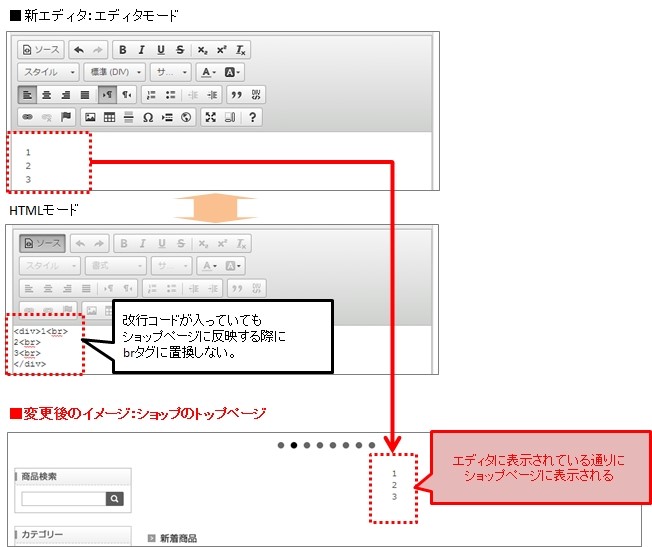Click the 商品検索 search input field
This screenshot has width=652, height=547.
(x=63, y=498)
